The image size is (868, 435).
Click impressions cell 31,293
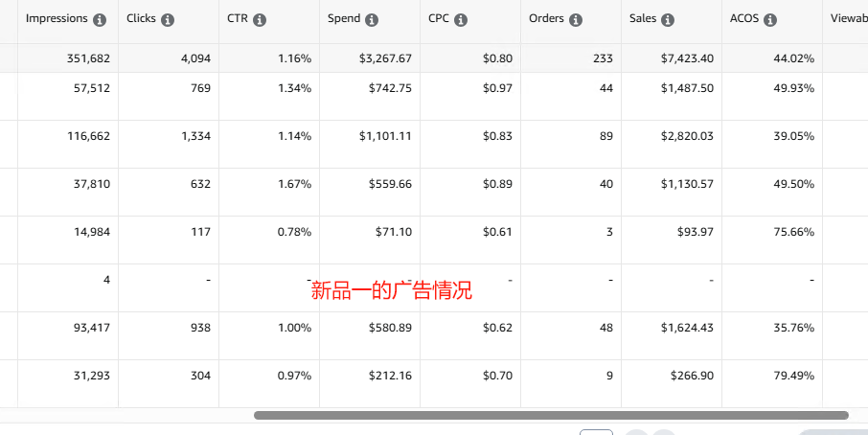point(92,376)
